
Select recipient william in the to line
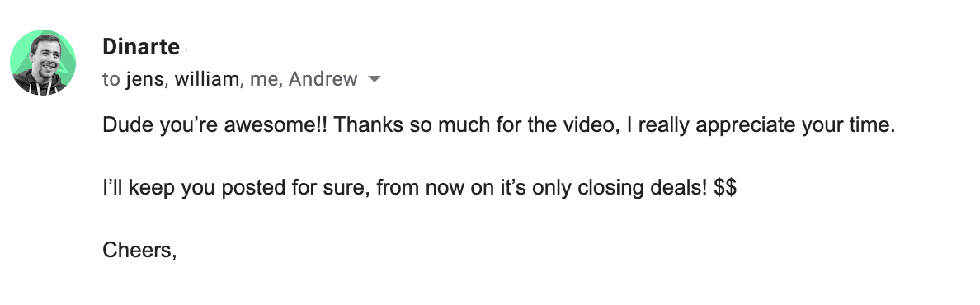coord(206,79)
